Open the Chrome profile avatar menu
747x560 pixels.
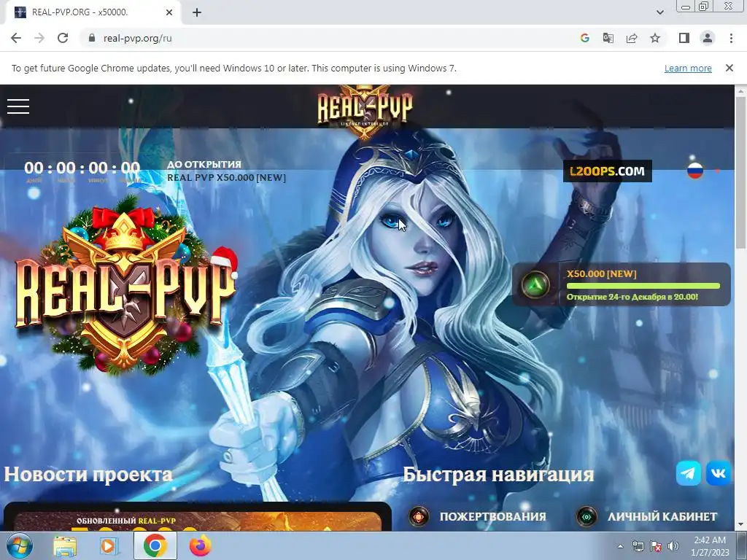tap(708, 38)
